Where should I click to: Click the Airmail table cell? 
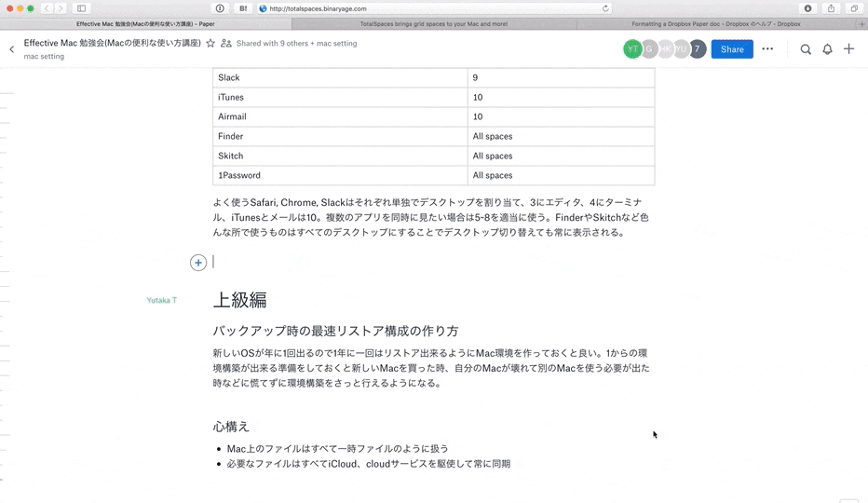click(341, 116)
